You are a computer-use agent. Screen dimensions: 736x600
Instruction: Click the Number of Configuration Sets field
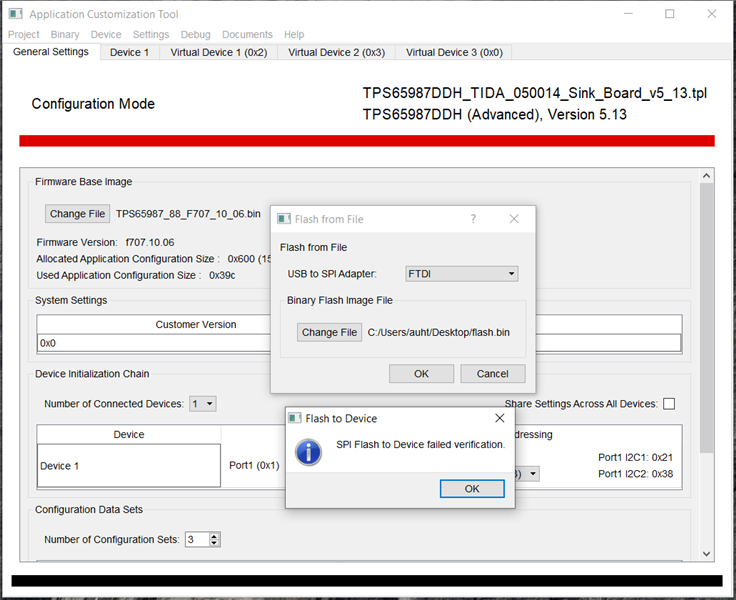(197, 539)
